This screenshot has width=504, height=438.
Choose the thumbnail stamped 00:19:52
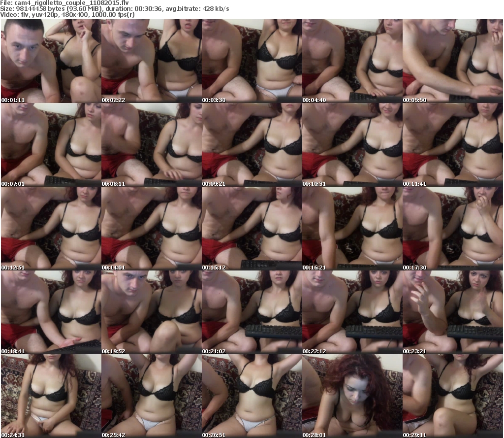coord(152,312)
